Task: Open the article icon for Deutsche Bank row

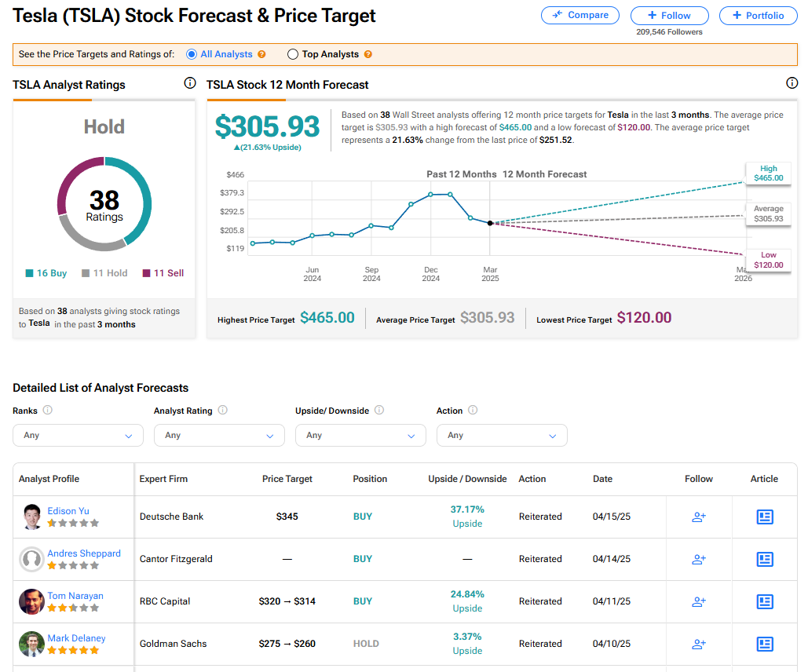Action: point(764,517)
